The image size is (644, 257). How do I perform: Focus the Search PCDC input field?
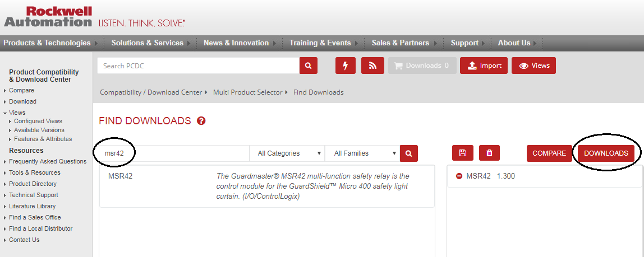coord(199,66)
